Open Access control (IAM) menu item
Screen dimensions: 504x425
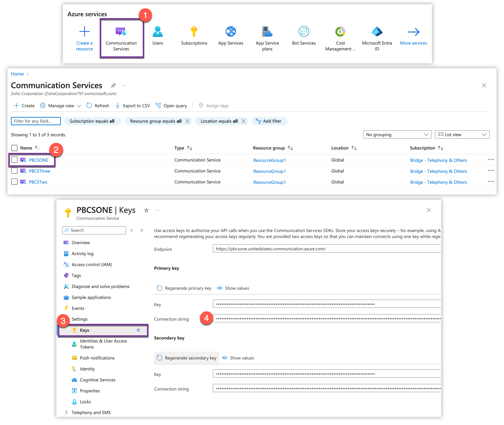pyautogui.click(x=92, y=265)
